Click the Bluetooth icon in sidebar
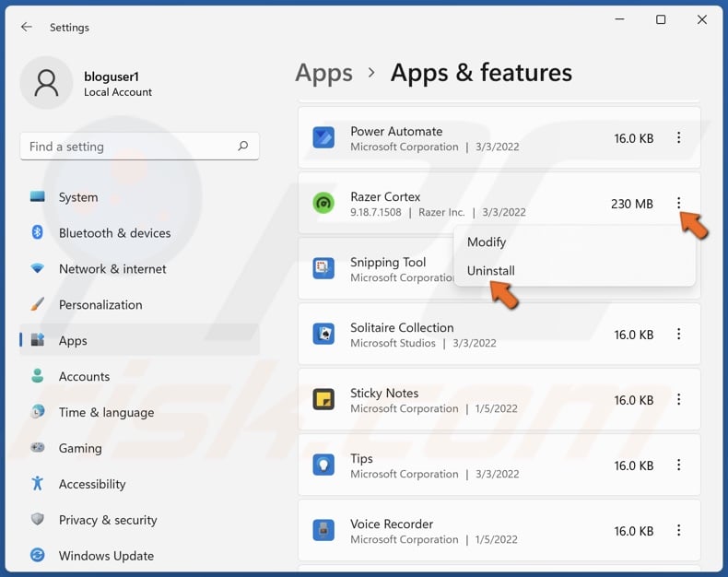728x577 pixels. coord(38,232)
